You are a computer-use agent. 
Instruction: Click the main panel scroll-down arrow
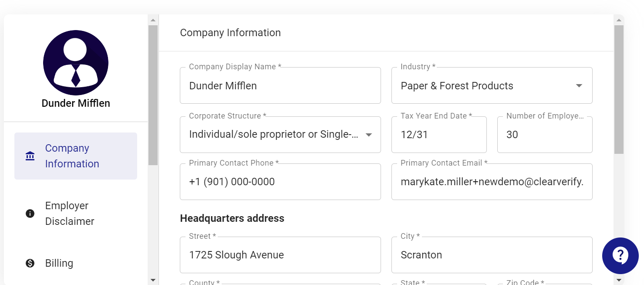click(x=619, y=280)
